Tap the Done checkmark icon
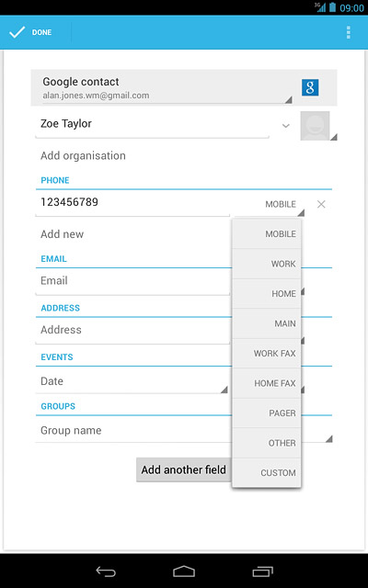 tap(17, 32)
